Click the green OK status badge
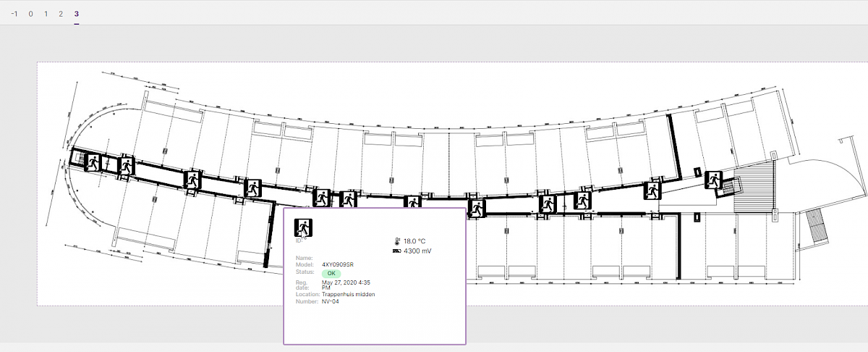Screen dimensions: 868x352 331,273
